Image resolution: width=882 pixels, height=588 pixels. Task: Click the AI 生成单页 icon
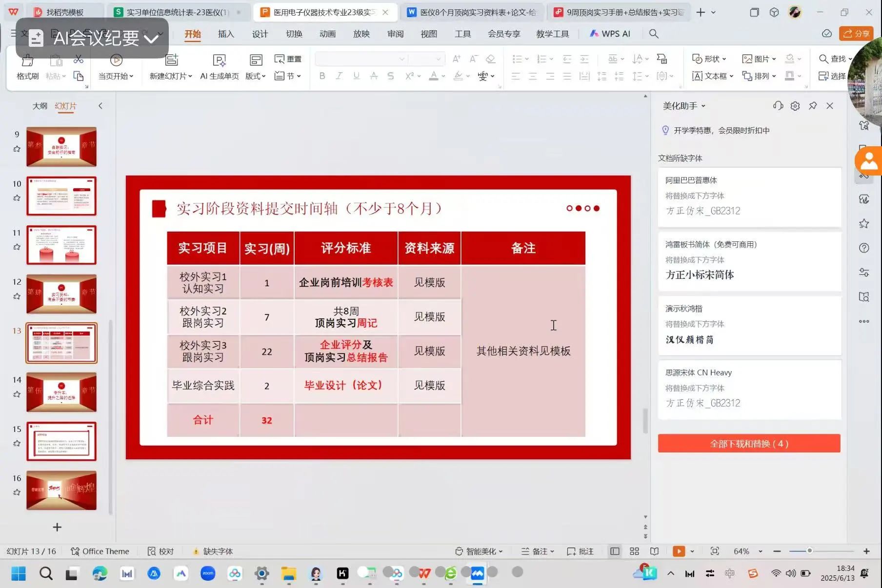(219, 61)
